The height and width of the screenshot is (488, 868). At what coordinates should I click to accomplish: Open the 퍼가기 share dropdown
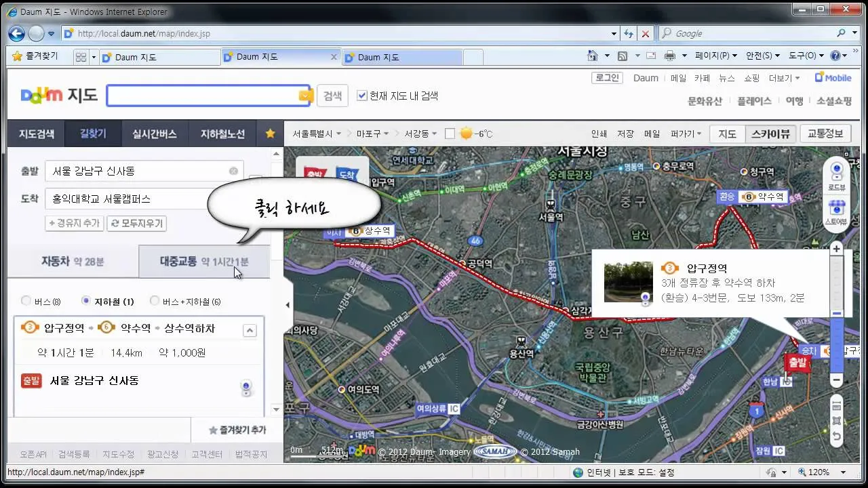686,134
